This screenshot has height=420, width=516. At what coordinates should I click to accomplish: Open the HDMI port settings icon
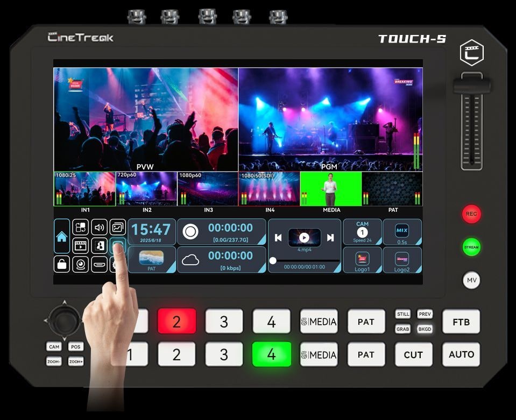coord(99,264)
